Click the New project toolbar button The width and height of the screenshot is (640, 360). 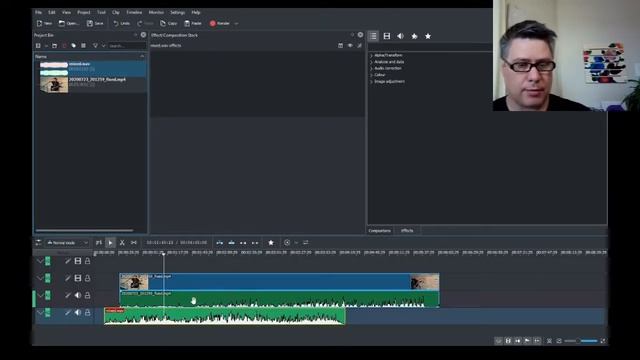(44, 23)
